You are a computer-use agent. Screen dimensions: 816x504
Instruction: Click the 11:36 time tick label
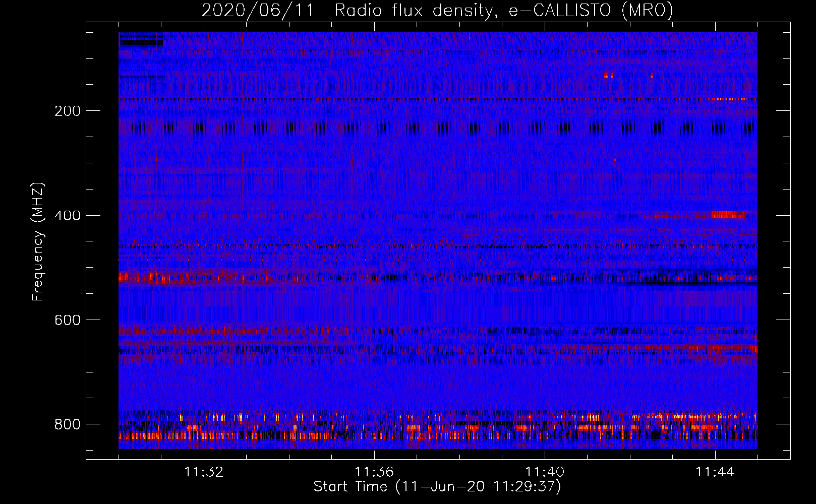(374, 472)
